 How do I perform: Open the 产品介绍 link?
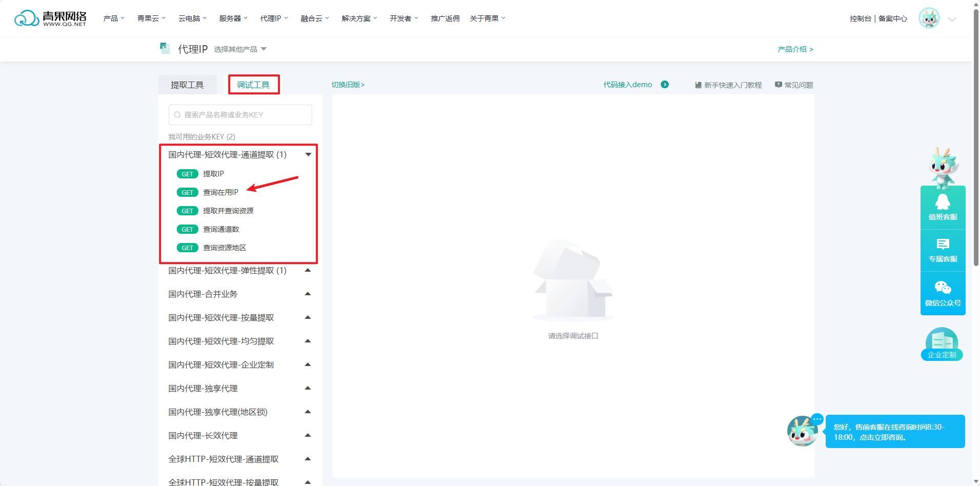[x=795, y=49]
